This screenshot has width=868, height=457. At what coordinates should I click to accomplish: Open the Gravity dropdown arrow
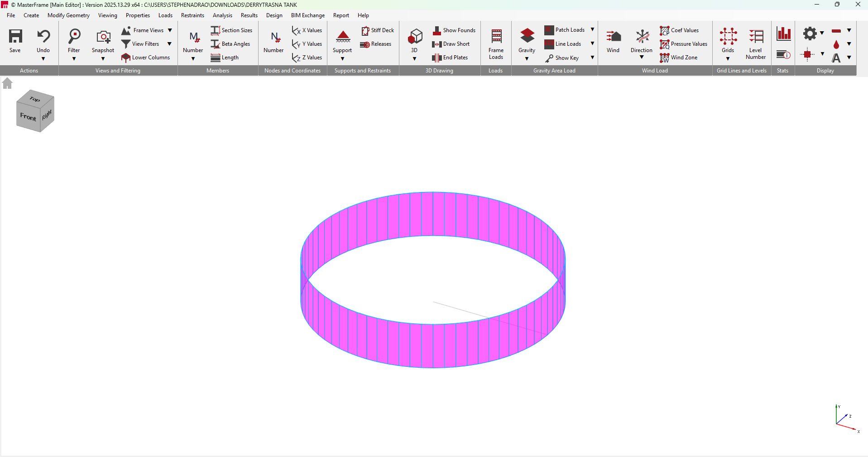(527, 59)
